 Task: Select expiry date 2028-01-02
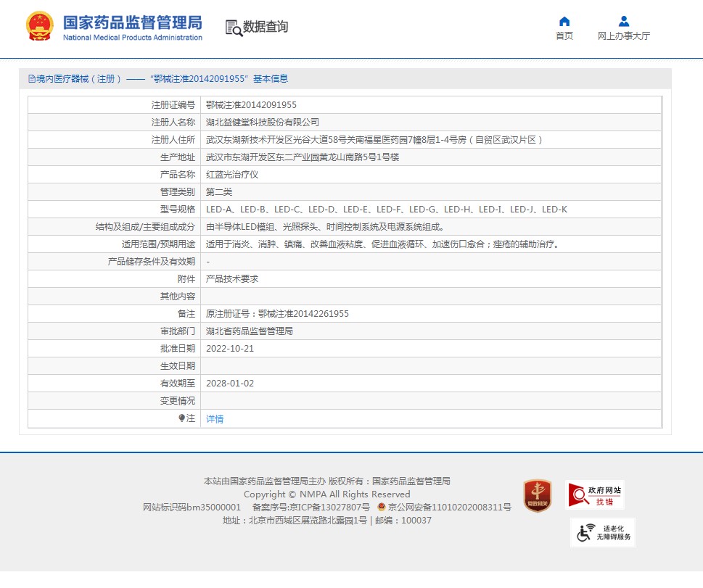tap(230, 384)
